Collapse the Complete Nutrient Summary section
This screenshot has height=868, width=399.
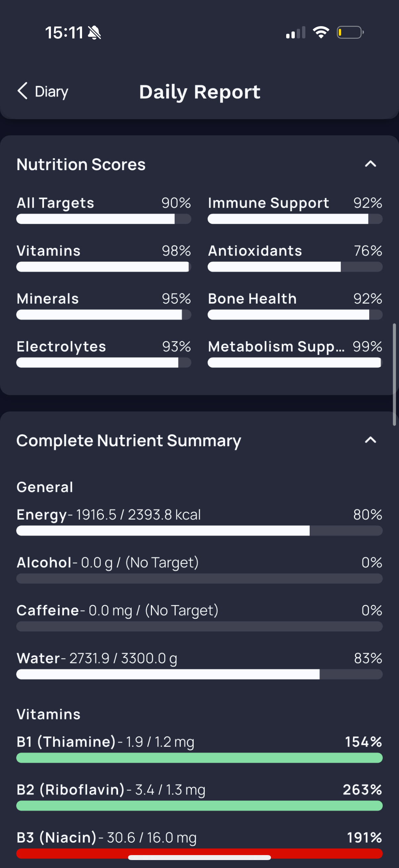[x=370, y=440]
